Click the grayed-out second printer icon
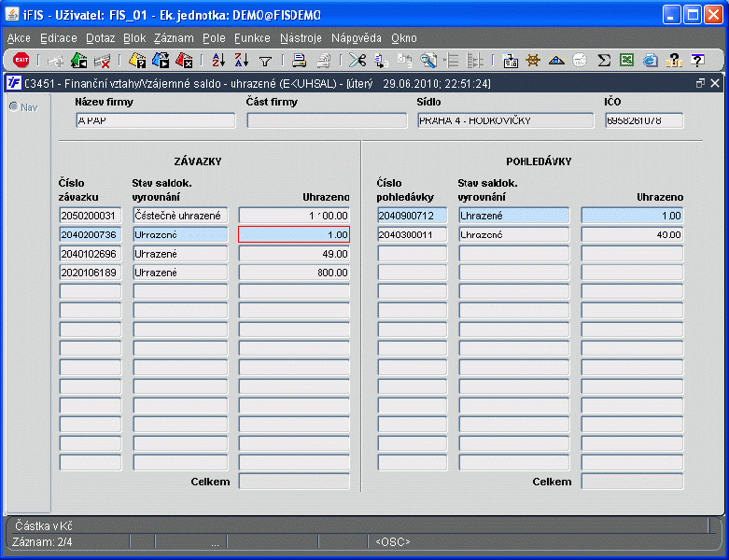This screenshot has height=560, width=729. click(323, 61)
